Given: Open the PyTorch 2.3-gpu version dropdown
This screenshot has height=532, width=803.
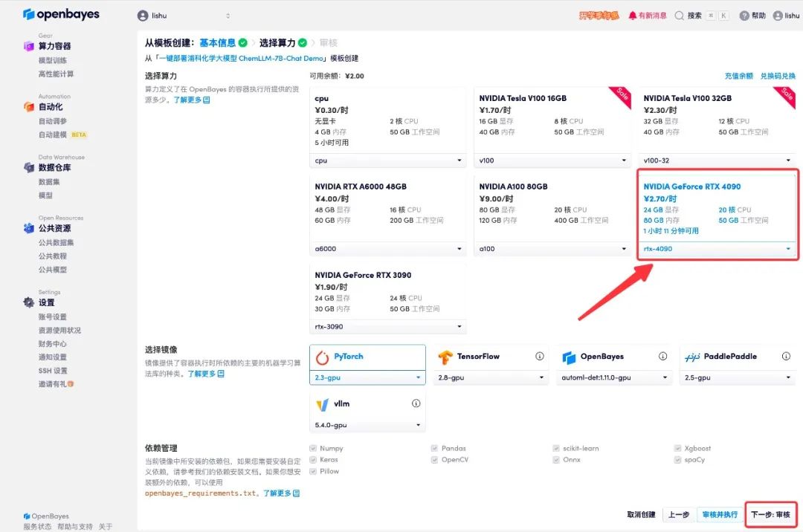Looking at the screenshot, I should 368,377.
